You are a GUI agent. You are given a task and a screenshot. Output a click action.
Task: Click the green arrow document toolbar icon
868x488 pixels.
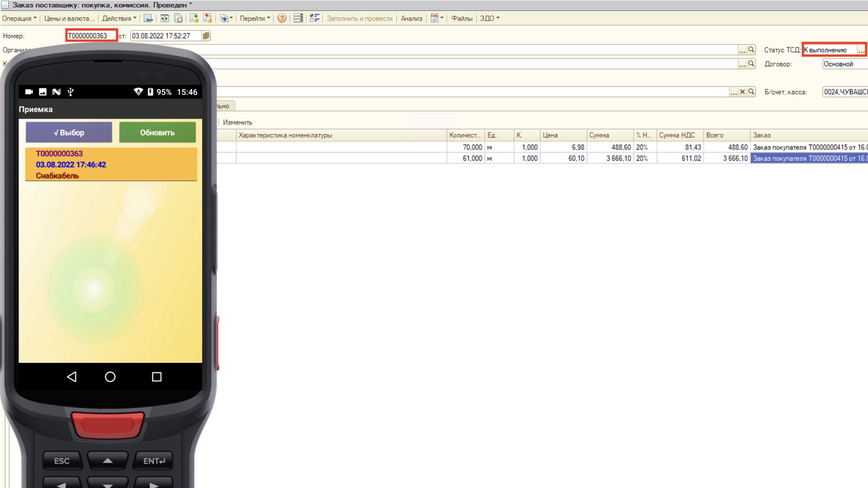[194, 18]
